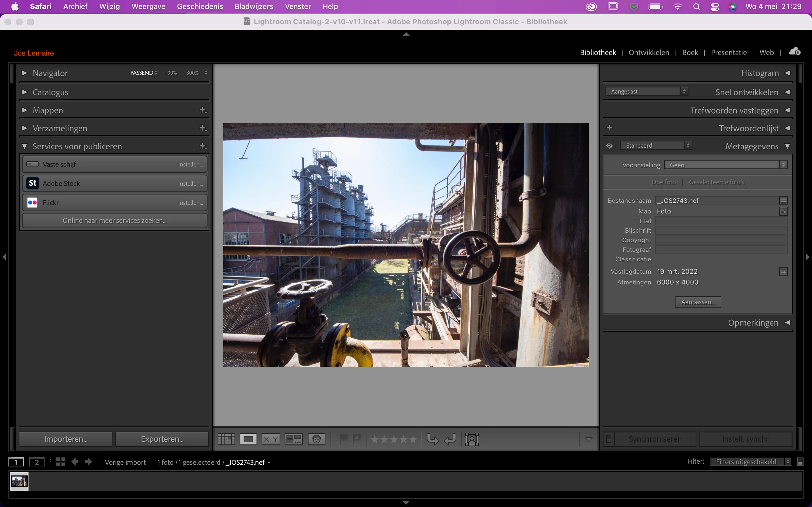Screen dimensions: 812x507
Task: Select the _JOS2743 filmstrip thumbnail
Action: click(19, 481)
